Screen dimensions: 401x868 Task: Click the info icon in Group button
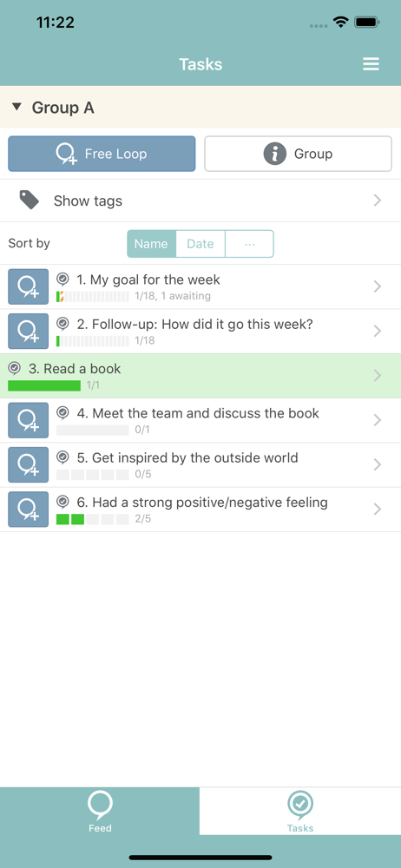[x=275, y=154]
